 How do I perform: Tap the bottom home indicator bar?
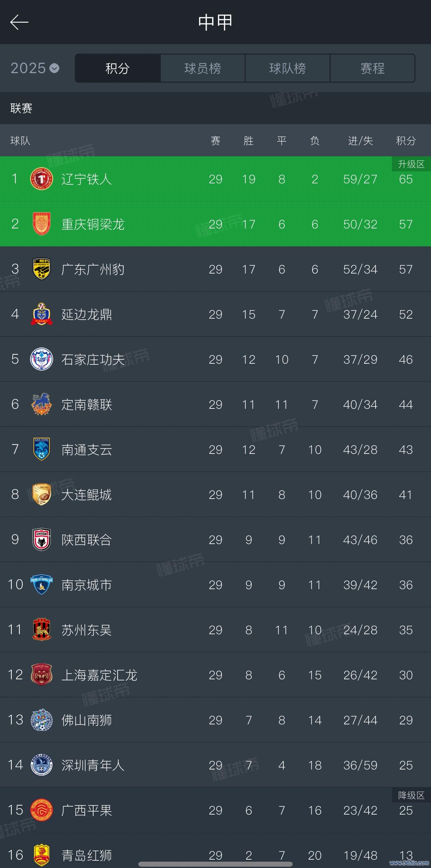point(215,864)
